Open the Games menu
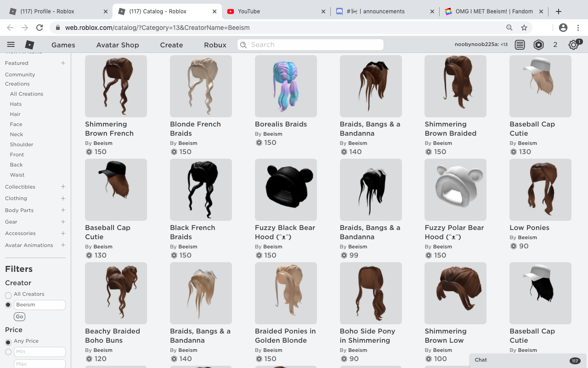588x368 pixels. (63, 45)
